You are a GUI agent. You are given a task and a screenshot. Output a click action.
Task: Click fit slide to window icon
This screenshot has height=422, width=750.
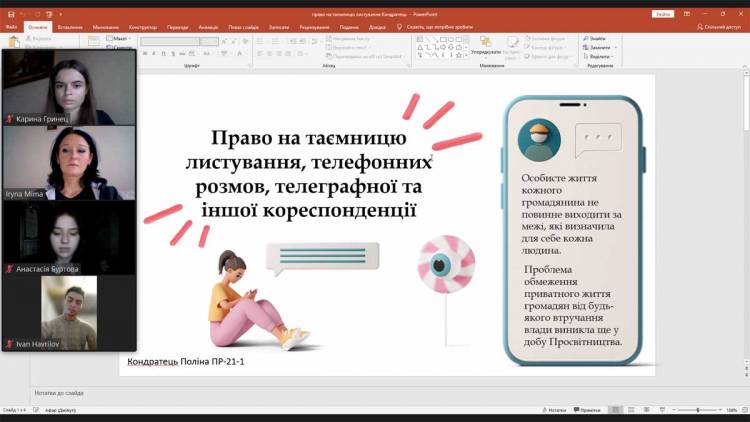(x=743, y=410)
